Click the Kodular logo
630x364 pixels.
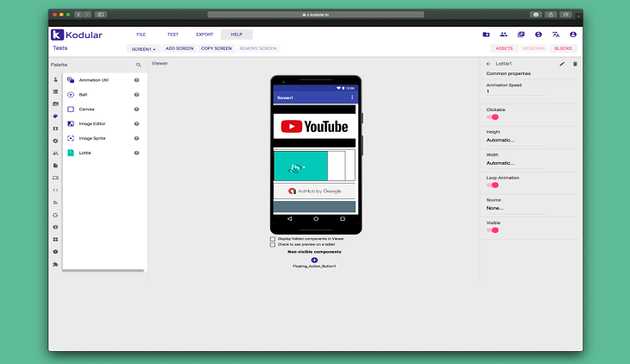coord(77,35)
